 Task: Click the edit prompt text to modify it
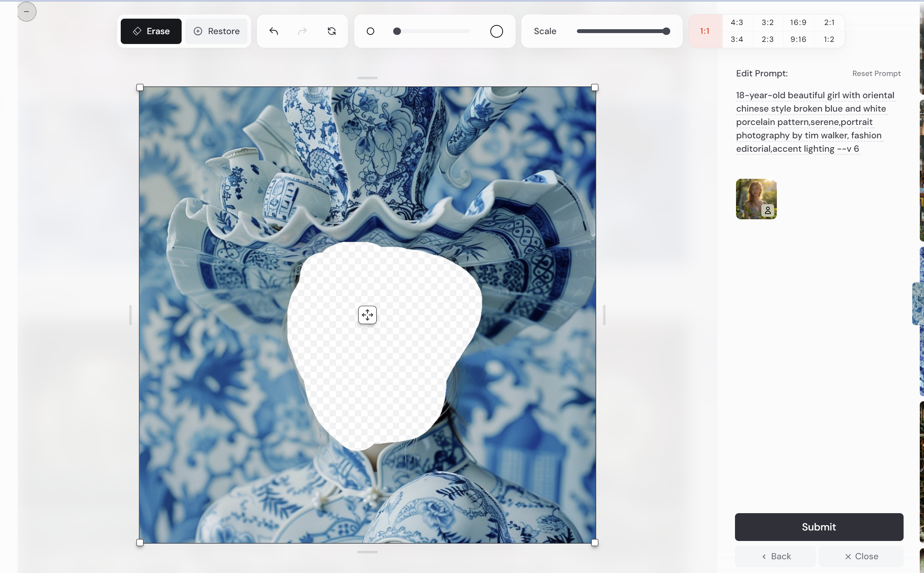811,122
